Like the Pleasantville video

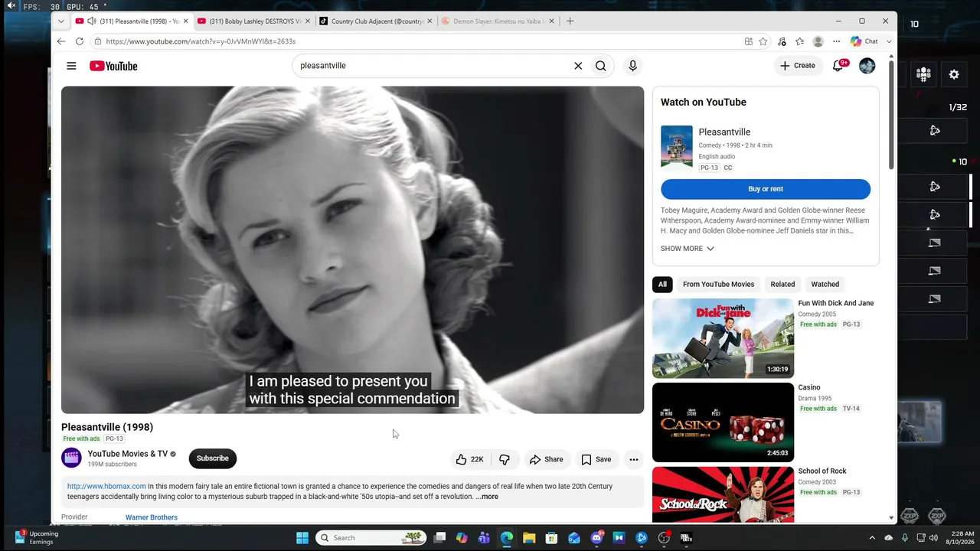(x=470, y=459)
